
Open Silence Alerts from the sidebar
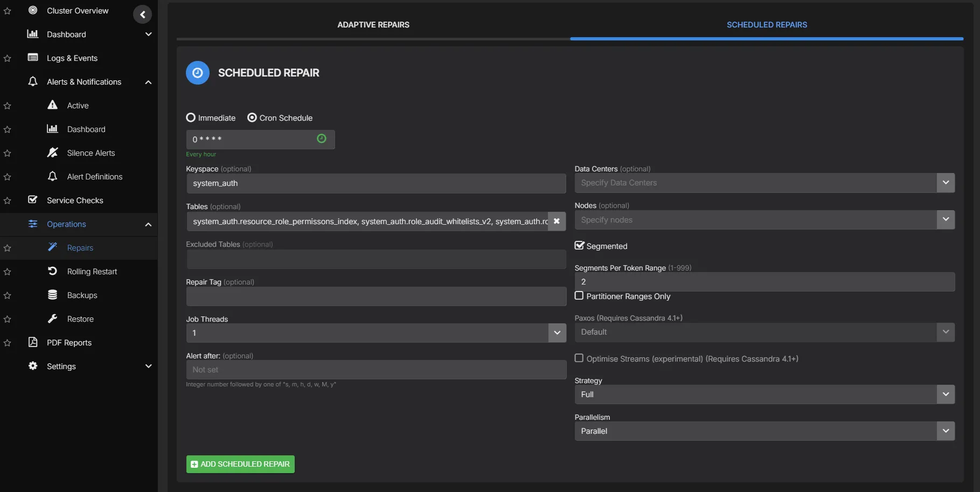(x=91, y=153)
